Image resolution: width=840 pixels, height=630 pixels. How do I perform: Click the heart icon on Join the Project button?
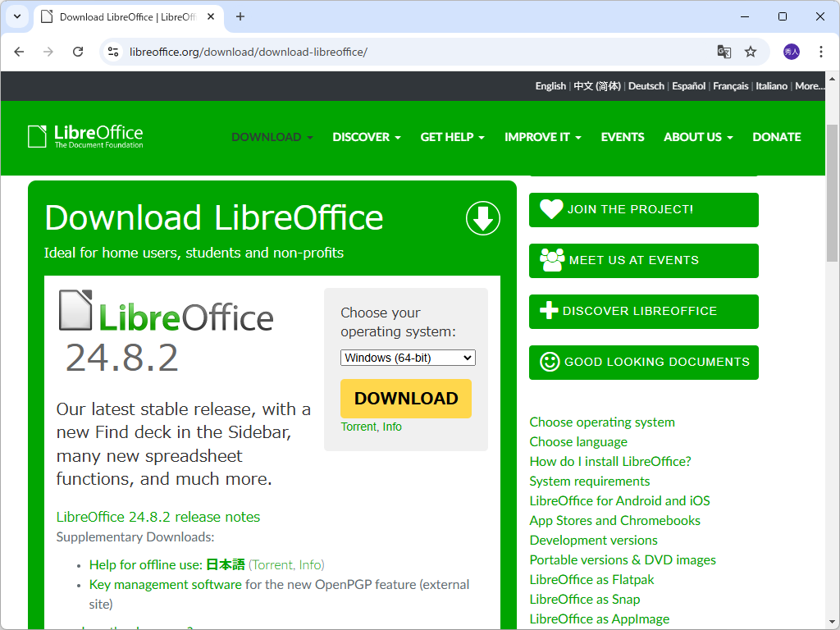coord(552,209)
